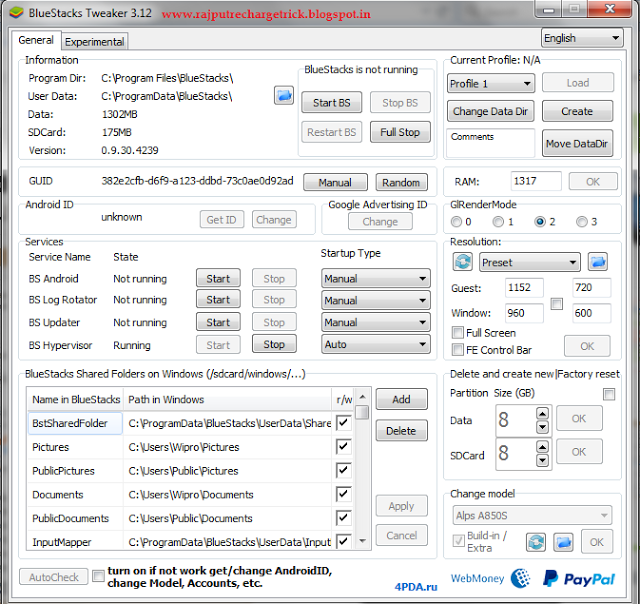Image resolution: width=640 pixels, height=604 pixels.
Task: Click Guest height field 720
Action: click(591, 288)
